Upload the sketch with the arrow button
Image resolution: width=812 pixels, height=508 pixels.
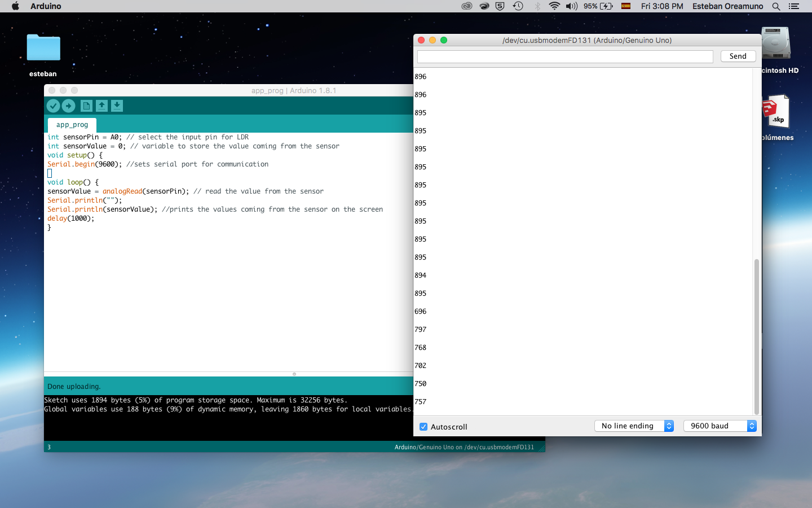(x=68, y=106)
